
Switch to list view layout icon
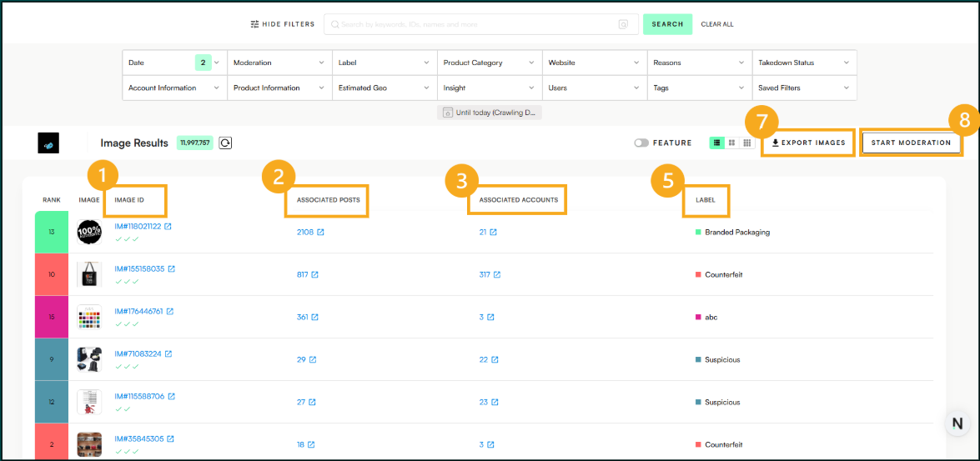click(x=716, y=143)
